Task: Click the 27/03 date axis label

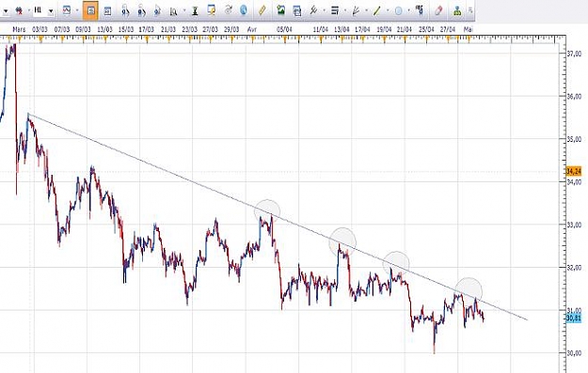Action: 210,29
